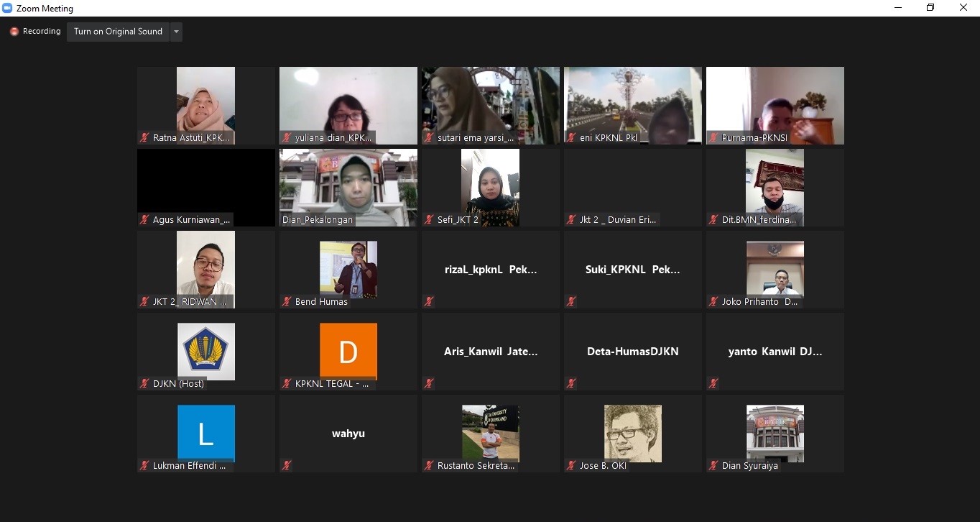Click muted mic icon on Jose B. OKI tile
Screen dimensions: 980x522
[571, 465]
